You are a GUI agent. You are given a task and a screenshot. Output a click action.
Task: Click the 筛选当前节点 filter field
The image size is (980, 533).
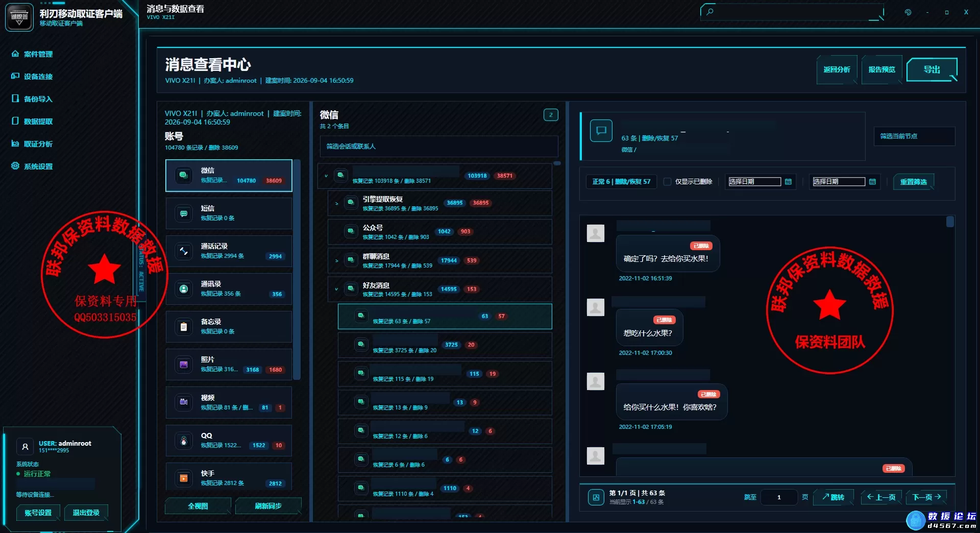click(914, 136)
